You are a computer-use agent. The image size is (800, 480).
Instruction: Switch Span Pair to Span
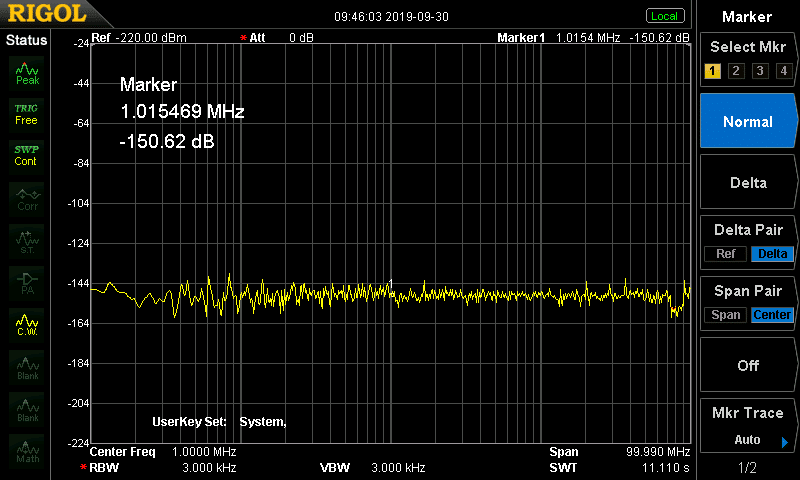point(725,315)
